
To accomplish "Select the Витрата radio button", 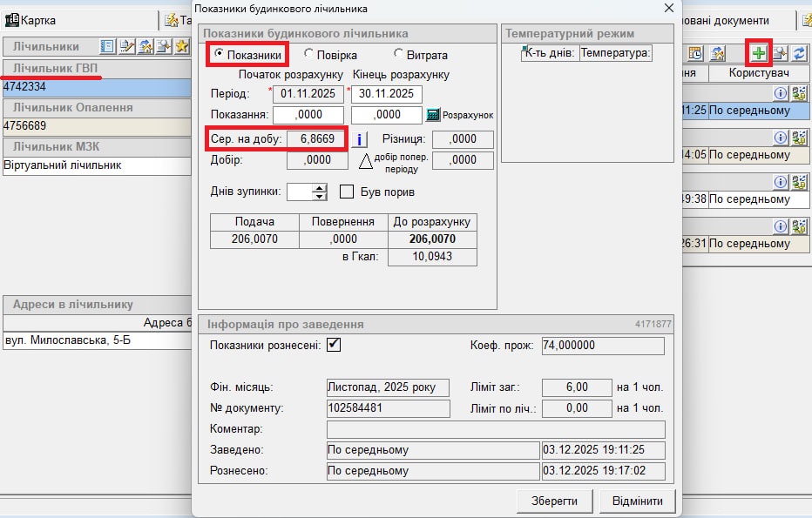I will (399, 55).
